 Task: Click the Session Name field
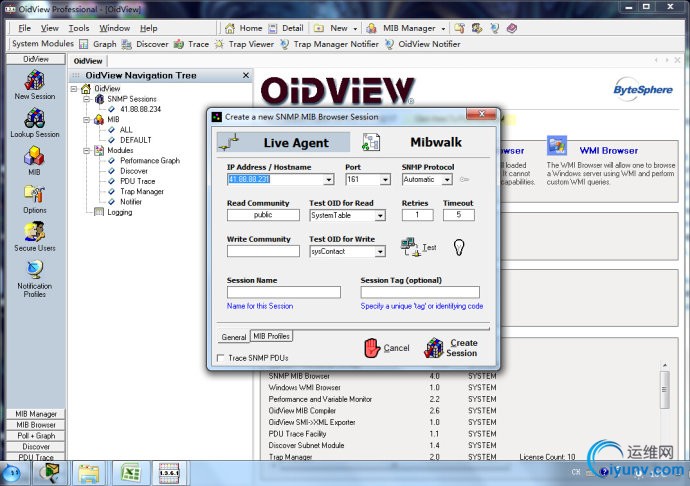pos(284,292)
